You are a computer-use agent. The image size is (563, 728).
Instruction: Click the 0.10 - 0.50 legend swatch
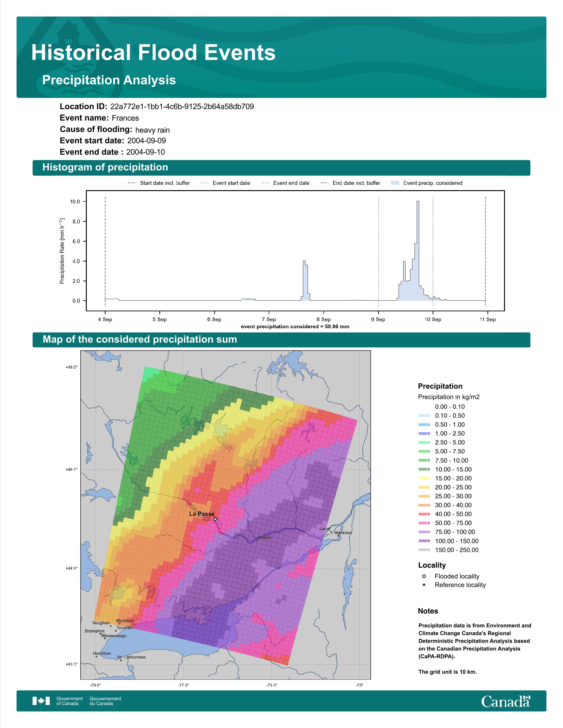point(424,416)
